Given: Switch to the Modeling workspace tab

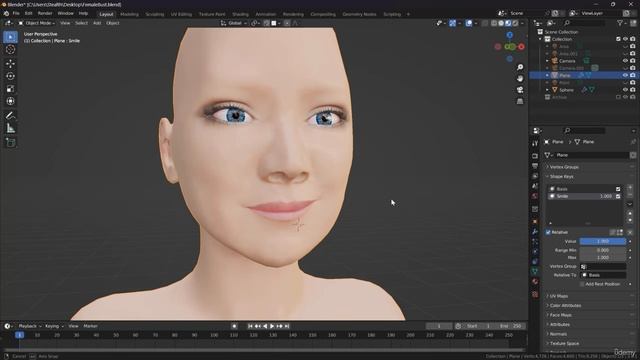Looking at the screenshot, I should point(129,14).
